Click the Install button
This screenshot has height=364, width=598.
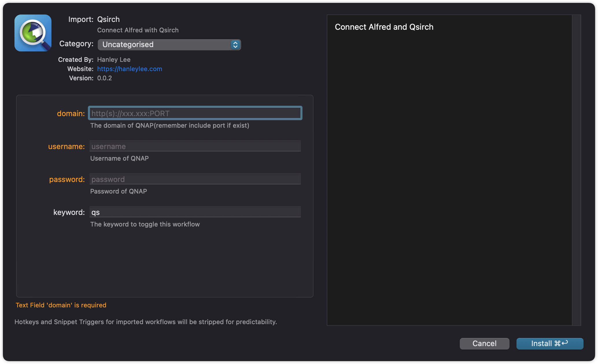[549, 343]
